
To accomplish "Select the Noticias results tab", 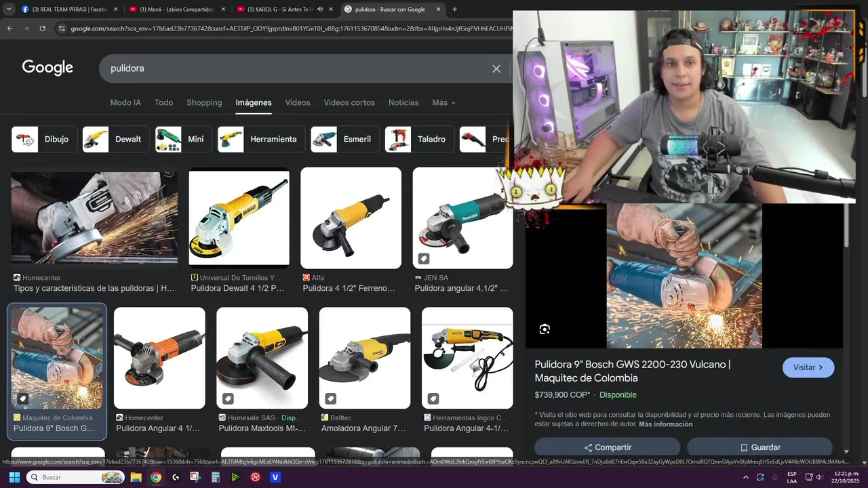I will click(x=403, y=102).
